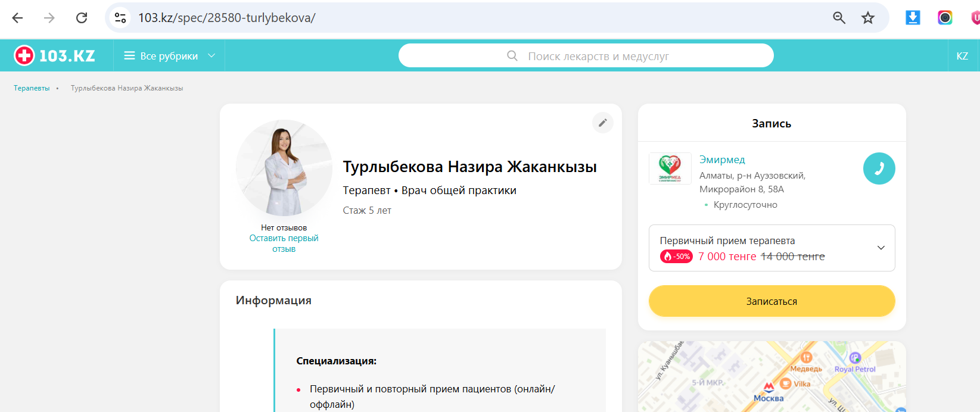
Task: Open the Терапевты breadcrumb link
Action: point(32,88)
